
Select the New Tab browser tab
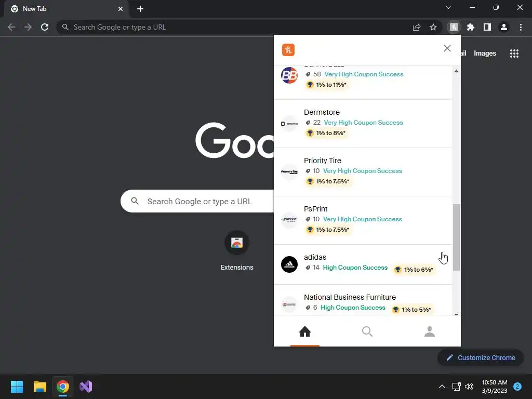67,9
